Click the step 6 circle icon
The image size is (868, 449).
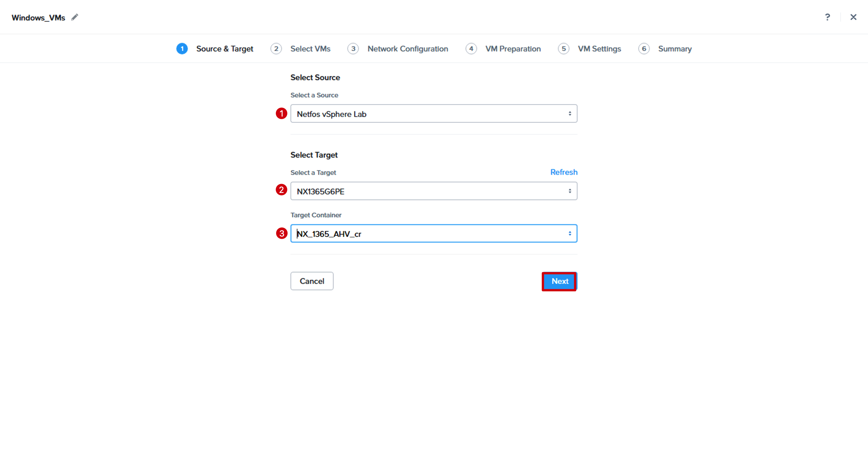[x=644, y=49]
